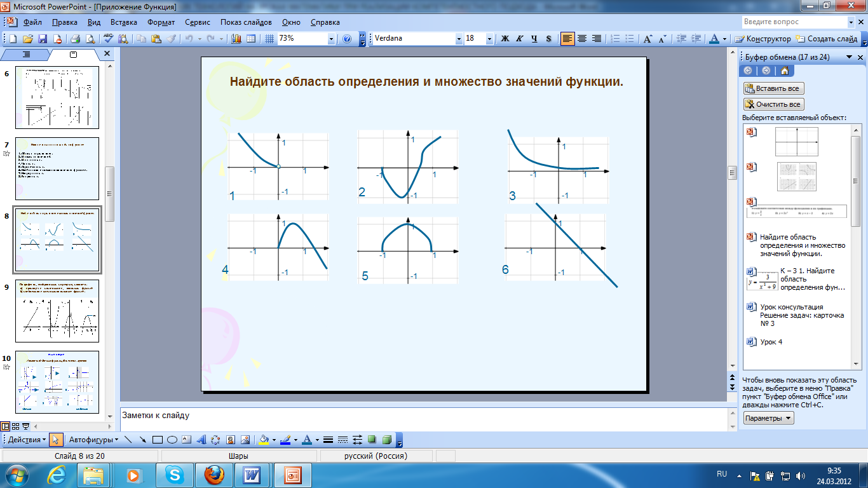Screen dimensions: 868x488
Task: Open the font size 18 dropdown
Action: (489, 39)
